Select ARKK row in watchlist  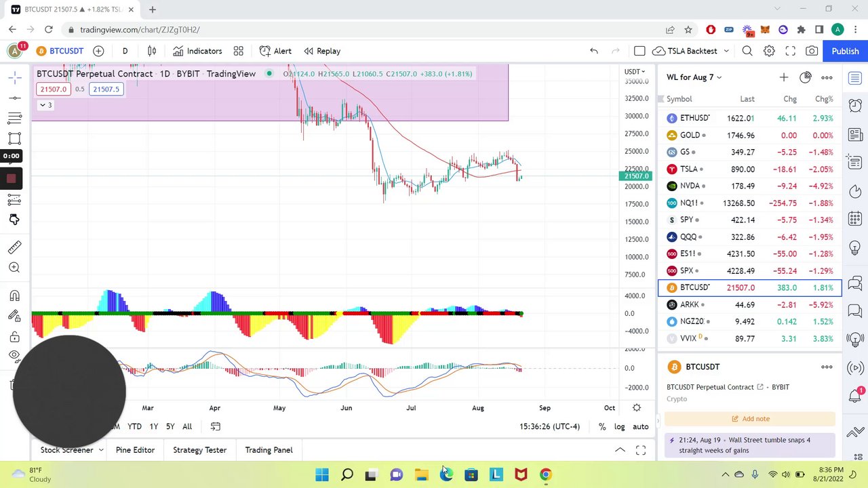(750, 304)
